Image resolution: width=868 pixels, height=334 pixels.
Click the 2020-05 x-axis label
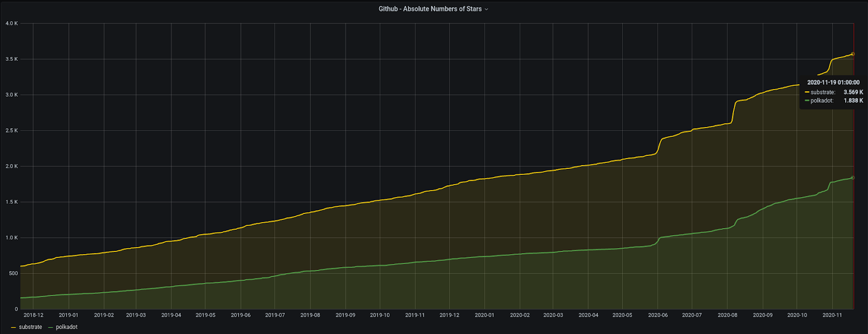click(x=622, y=315)
